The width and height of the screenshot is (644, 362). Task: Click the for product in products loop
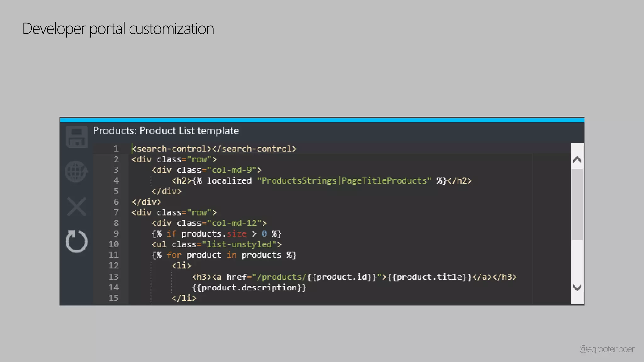(x=224, y=255)
